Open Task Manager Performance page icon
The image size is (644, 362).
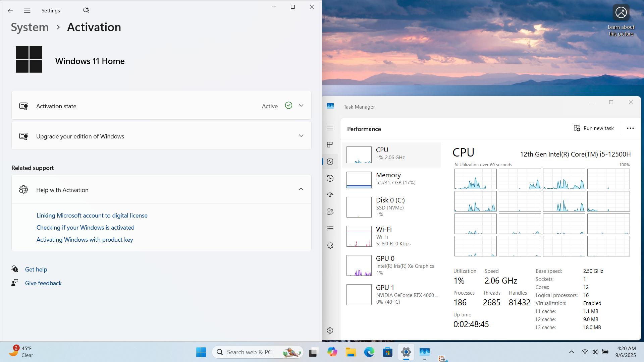[x=330, y=162]
